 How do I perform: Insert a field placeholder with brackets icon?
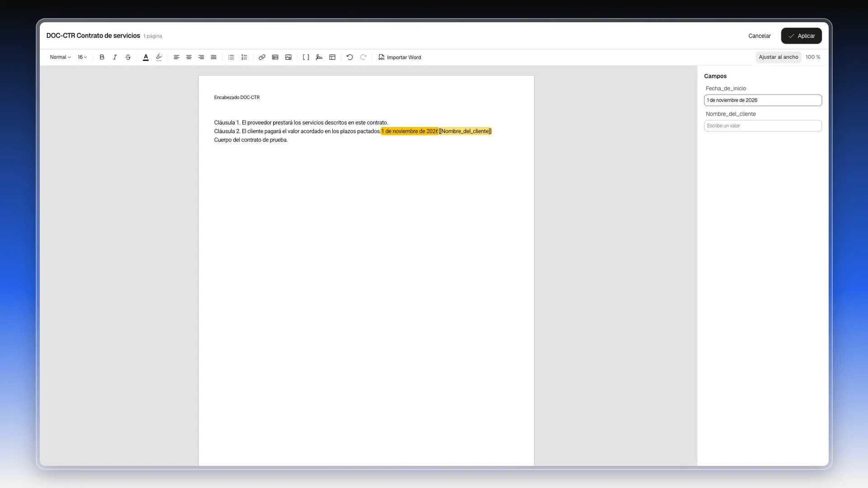pos(306,57)
